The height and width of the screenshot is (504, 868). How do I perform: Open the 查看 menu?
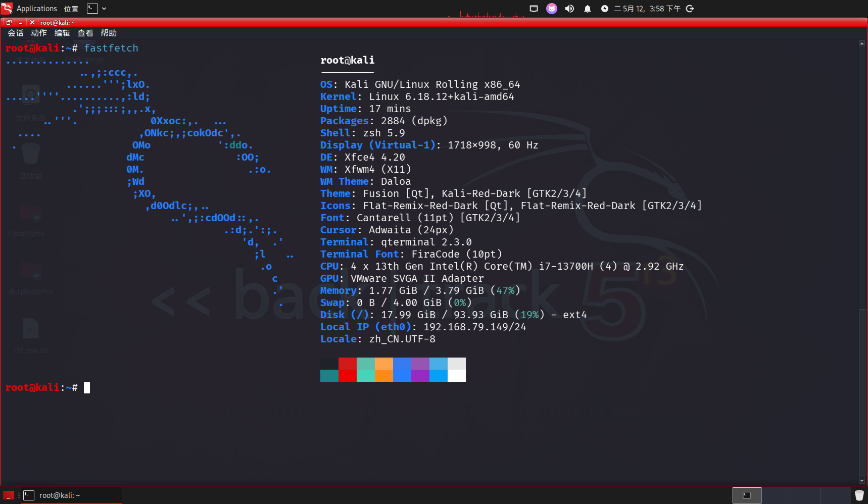point(85,33)
